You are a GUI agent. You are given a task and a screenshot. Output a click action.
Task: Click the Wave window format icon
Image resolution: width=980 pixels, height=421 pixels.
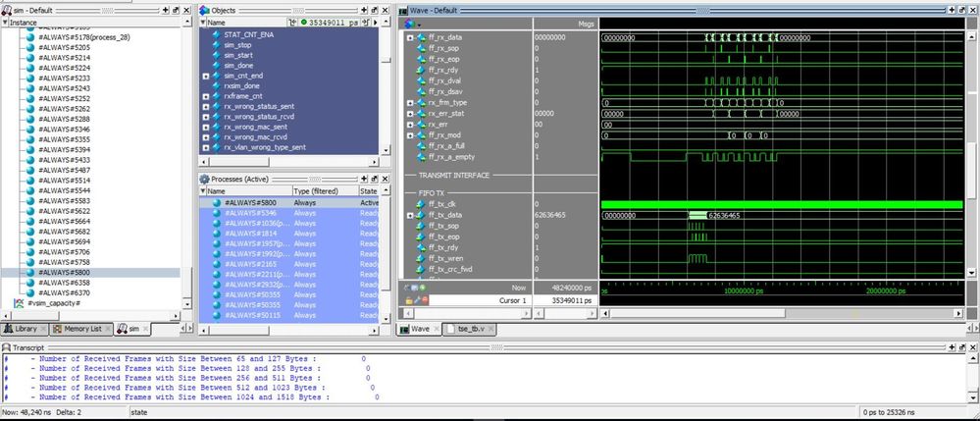point(411,22)
